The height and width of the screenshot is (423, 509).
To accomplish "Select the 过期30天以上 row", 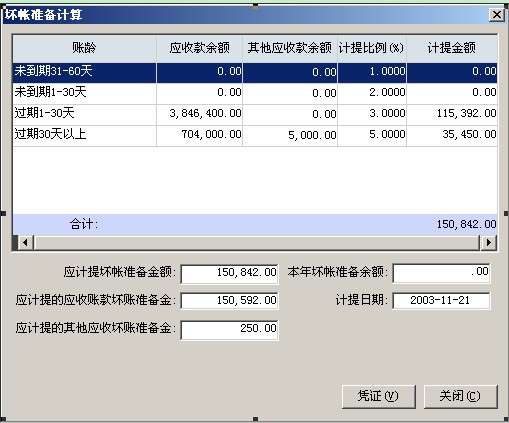I will pyautogui.click(x=255, y=135).
